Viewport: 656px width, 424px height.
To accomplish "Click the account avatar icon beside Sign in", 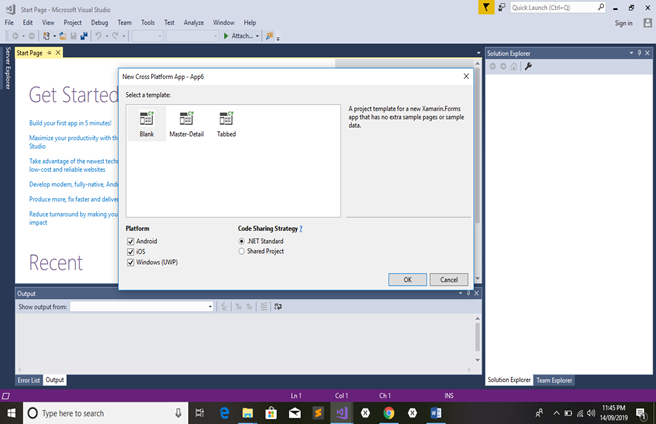I will coord(648,23).
